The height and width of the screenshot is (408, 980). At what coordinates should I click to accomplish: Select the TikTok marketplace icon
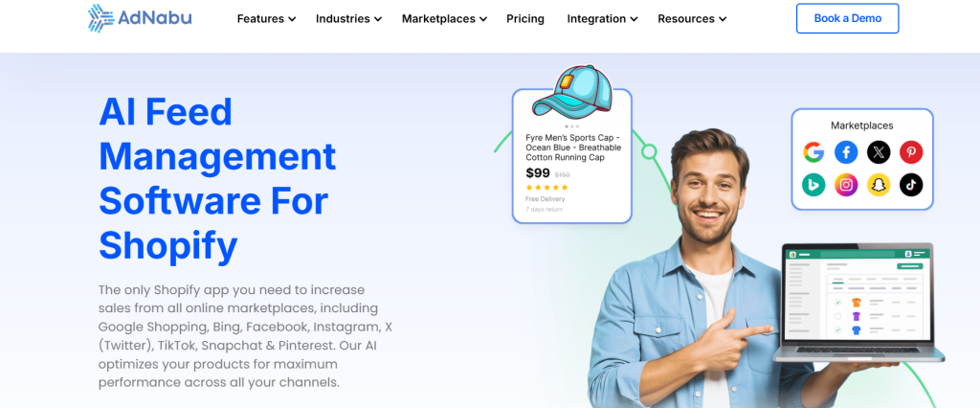[x=911, y=185]
